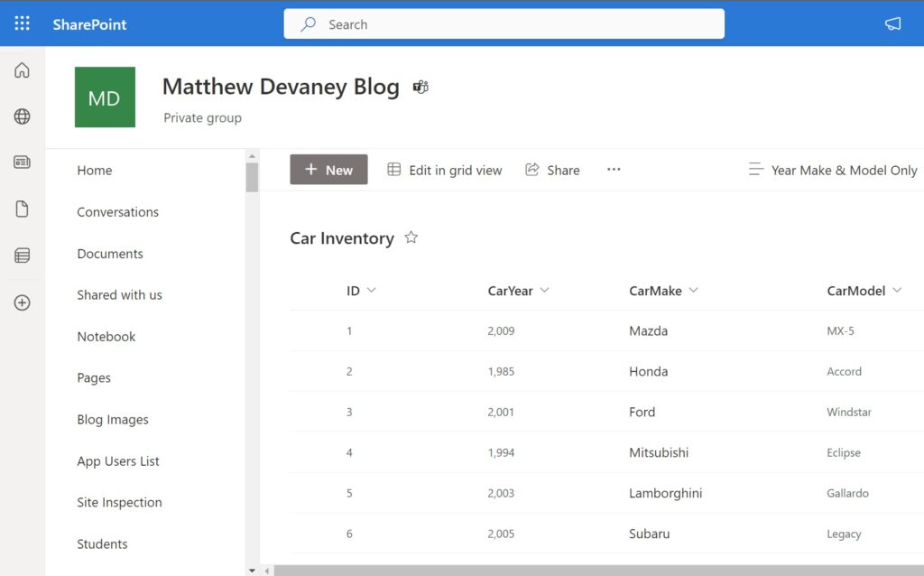Image resolution: width=924 pixels, height=576 pixels.
Task: Click the Windstar model cell
Action: pyautogui.click(x=848, y=412)
